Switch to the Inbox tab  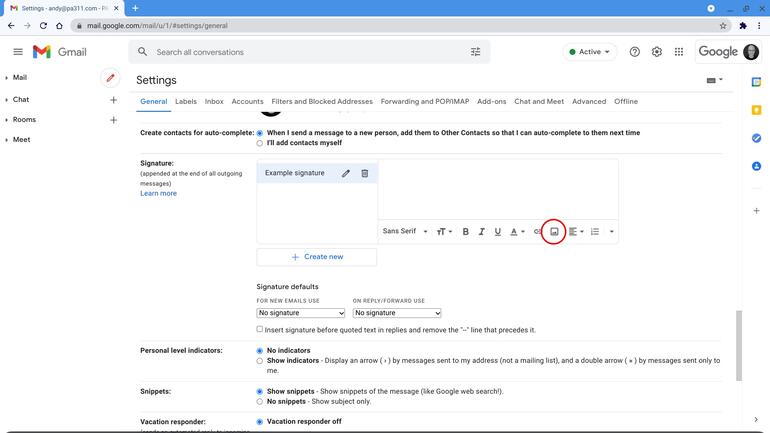point(214,102)
